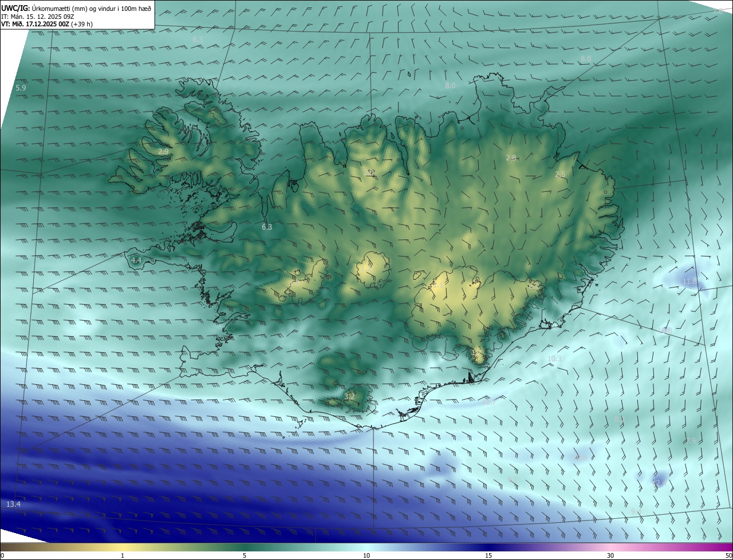Click the 50 tick on the color scale

pos(728,555)
